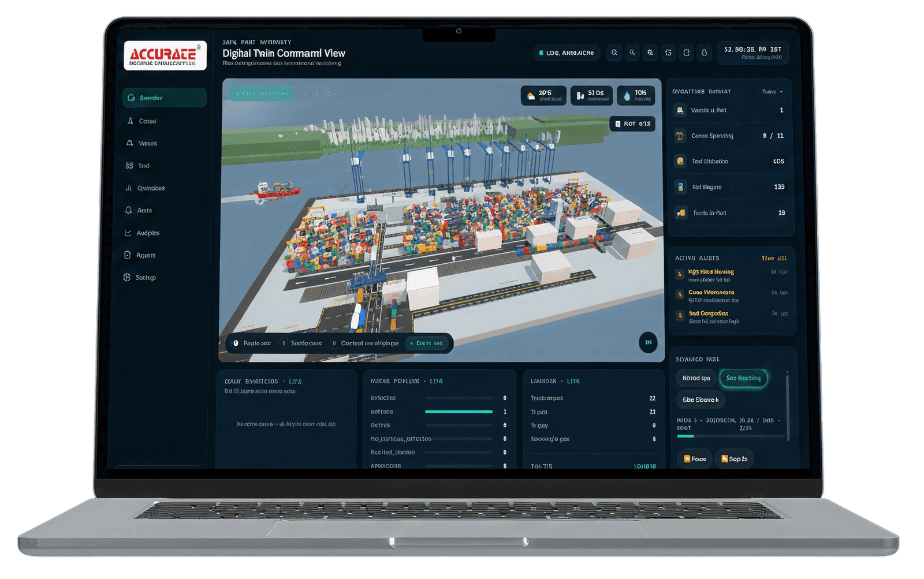Viewport: 924px width, 579px height.
Task: Toggle Scalo coae map layer option
Action: [301, 343]
